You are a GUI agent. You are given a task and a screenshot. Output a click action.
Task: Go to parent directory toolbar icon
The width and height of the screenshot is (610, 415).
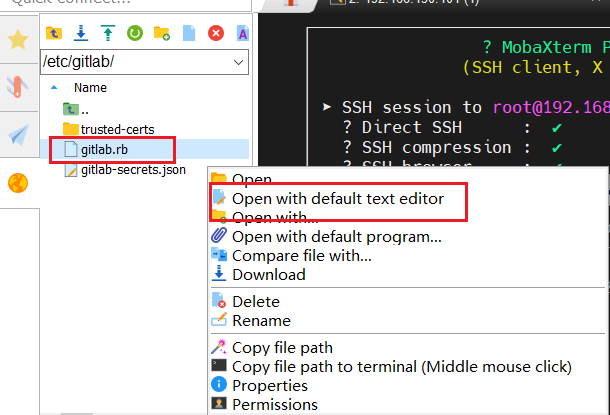click(54, 34)
